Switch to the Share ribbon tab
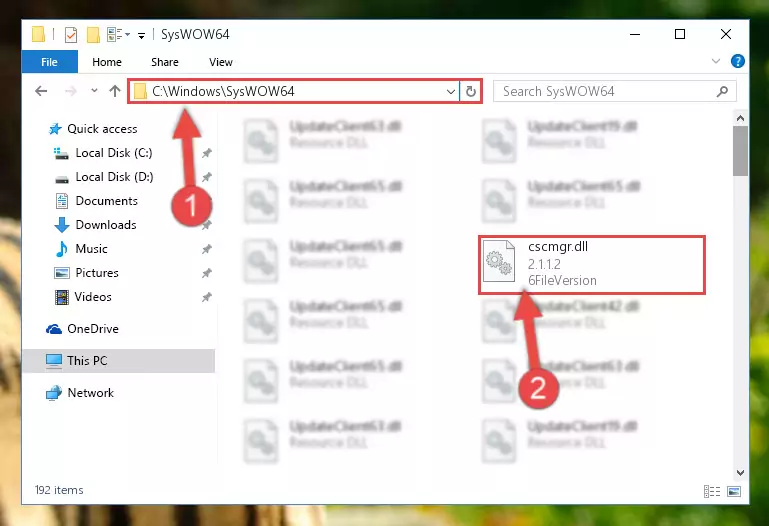769x526 pixels. click(165, 62)
